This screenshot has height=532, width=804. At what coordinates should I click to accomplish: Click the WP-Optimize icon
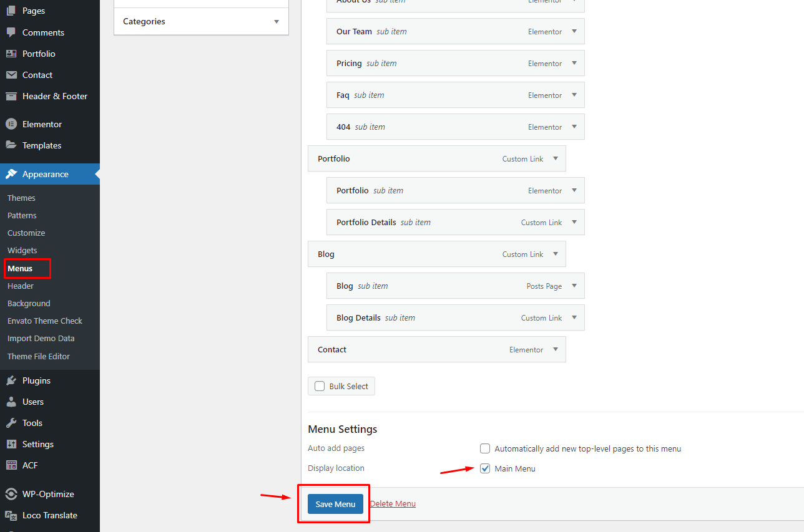coord(11,494)
